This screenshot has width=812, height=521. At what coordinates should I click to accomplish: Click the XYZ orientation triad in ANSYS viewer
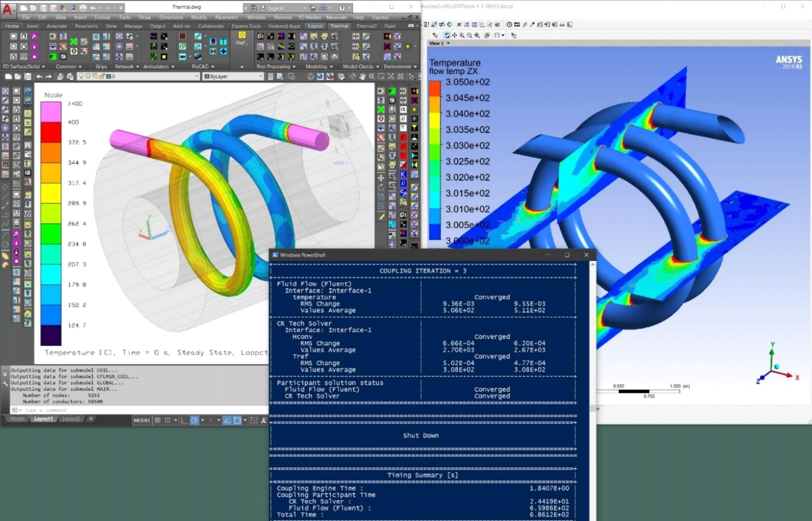[778, 364]
